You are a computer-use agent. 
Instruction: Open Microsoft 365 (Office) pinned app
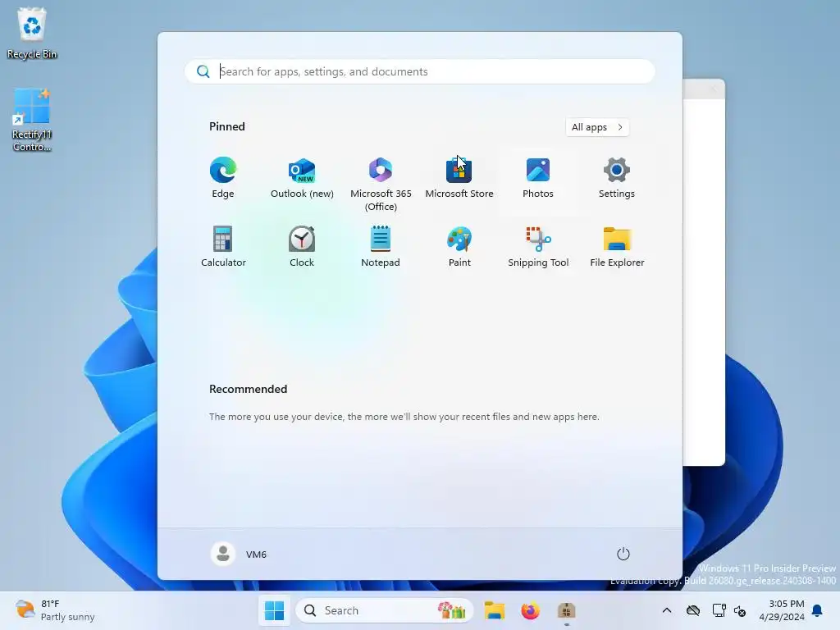click(381, 185)
